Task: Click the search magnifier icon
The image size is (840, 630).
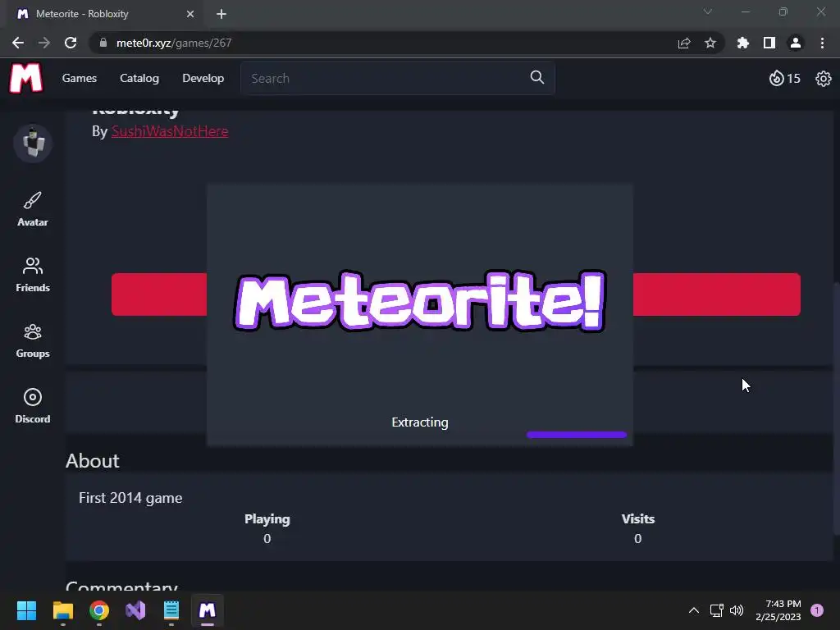Action: [536, 78]
